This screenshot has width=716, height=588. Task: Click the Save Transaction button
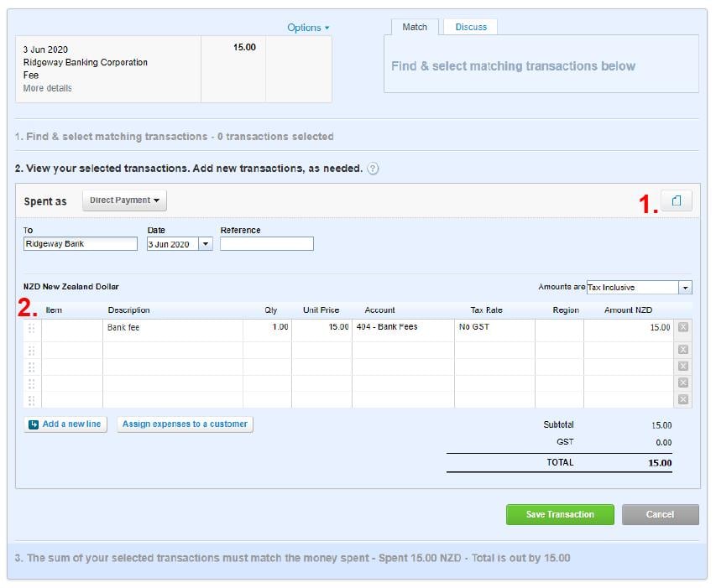click(x=560, y=514)
